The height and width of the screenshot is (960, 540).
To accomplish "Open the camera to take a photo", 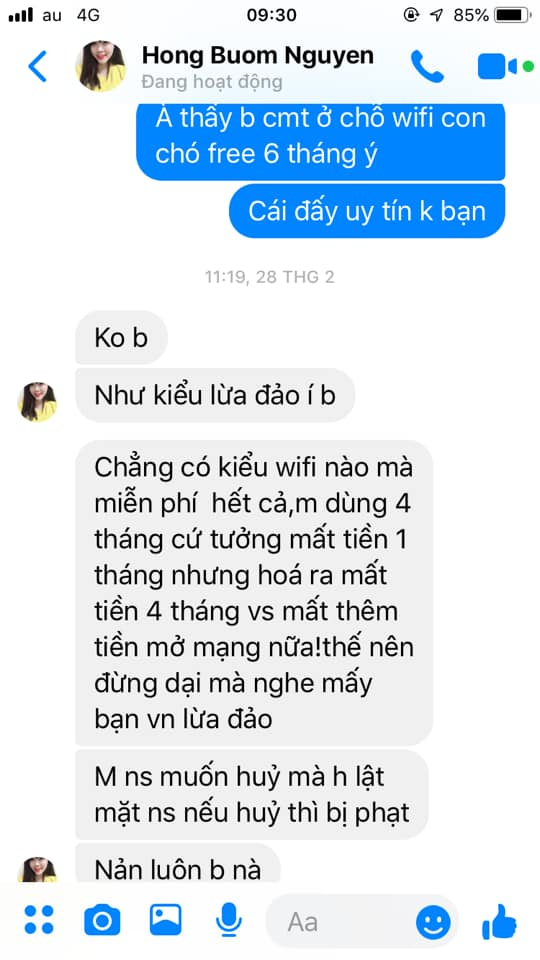I will [x=102, y=919].
